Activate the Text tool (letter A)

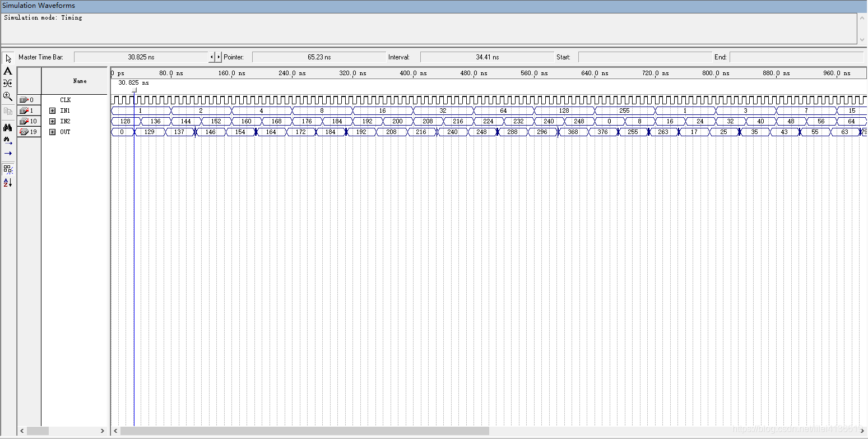(8, 71)
